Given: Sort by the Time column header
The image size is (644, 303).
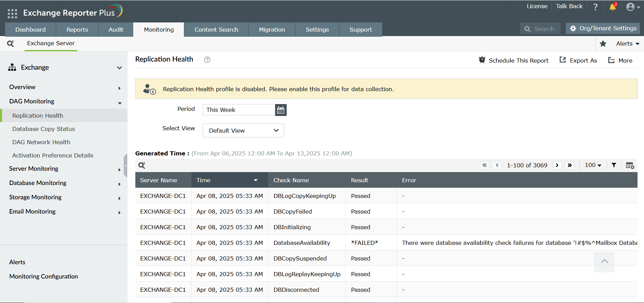Looking at the screenshot, I should [230, 180].
